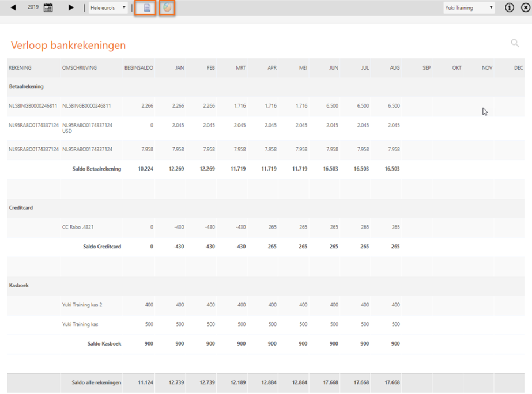This screenshot has height=394, width=532.
Task: Click the Saldo Kasboek row label
Action: (x=104, y=344)
